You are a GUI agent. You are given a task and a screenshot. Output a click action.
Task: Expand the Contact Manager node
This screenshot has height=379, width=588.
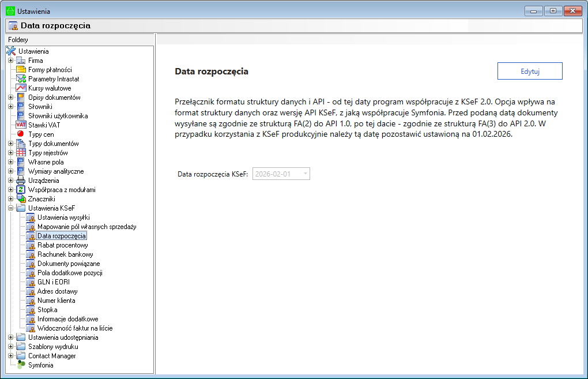(10, 356)
